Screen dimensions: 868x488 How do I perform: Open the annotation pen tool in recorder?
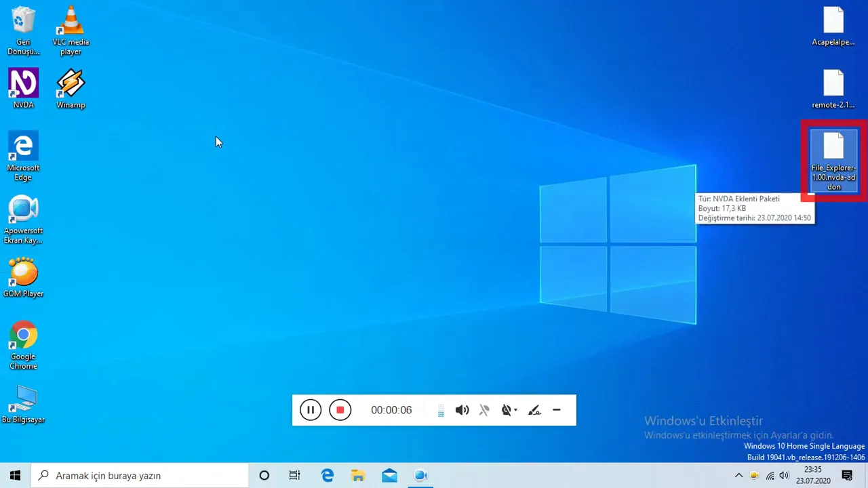pos(534,410)
